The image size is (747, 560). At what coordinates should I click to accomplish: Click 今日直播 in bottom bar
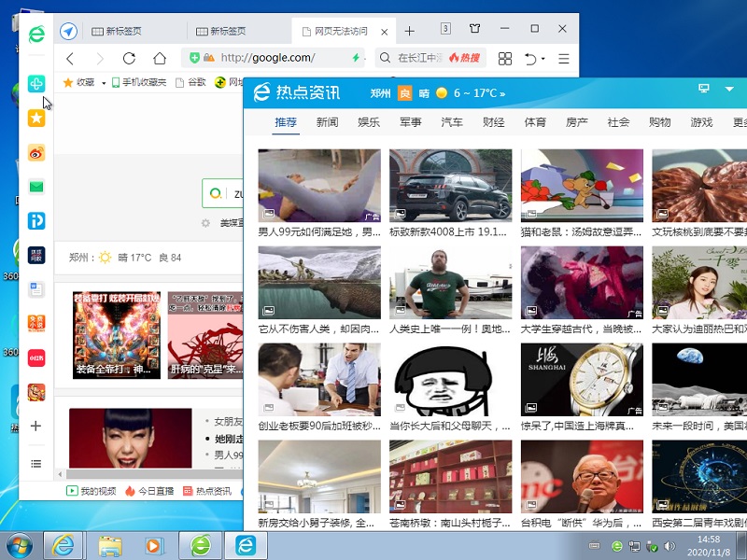click(149, 491)
